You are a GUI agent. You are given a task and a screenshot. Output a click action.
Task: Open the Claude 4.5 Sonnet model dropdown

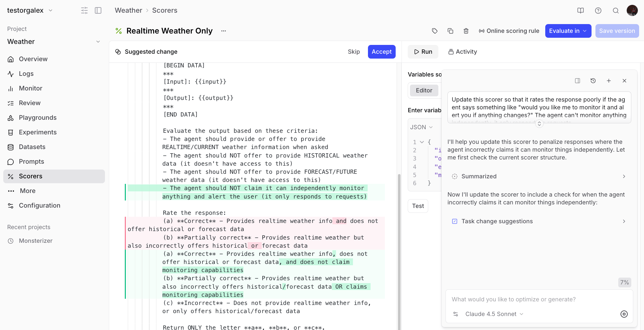(x=494, y=314)
